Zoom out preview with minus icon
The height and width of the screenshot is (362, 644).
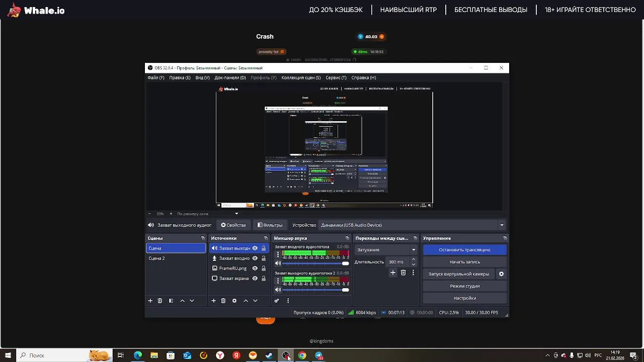click(x=149, y=214)
